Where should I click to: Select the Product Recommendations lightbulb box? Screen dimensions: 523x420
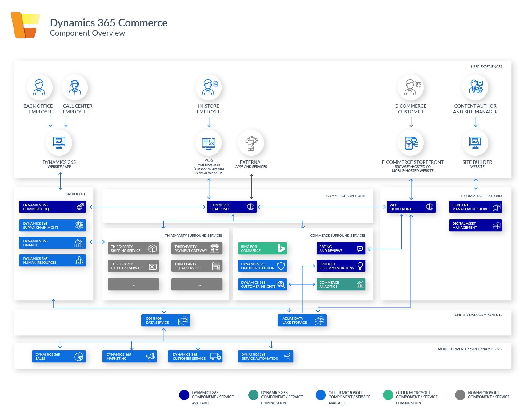pyautogui.click(x=341, y=266)
